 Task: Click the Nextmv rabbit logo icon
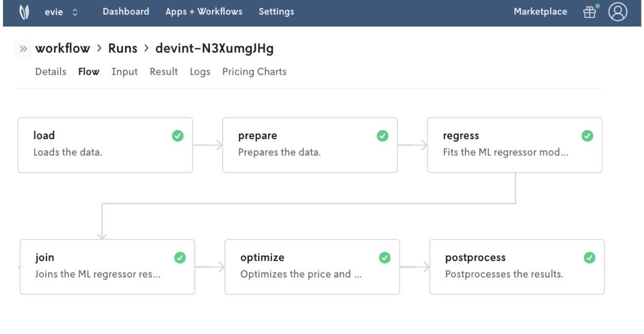click(24, 12)
